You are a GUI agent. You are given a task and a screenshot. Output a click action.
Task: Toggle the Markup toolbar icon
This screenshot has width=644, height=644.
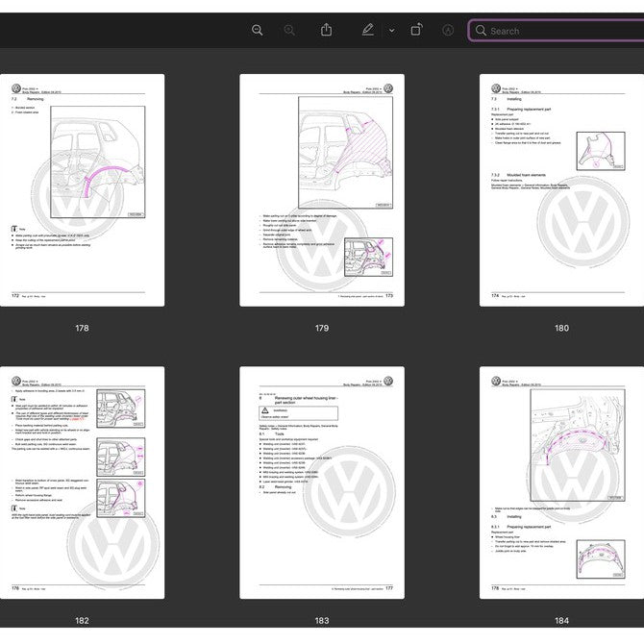[x=448, y=31]
